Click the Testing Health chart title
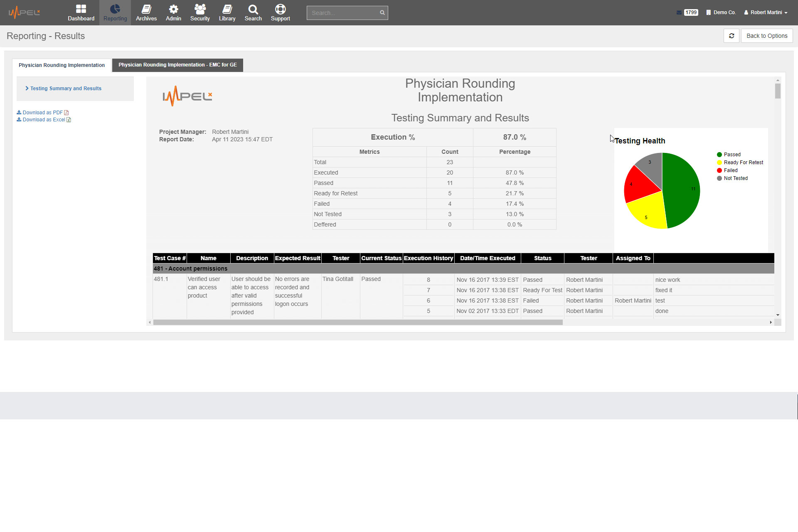798x532 pixels. (x=640, y=141)
